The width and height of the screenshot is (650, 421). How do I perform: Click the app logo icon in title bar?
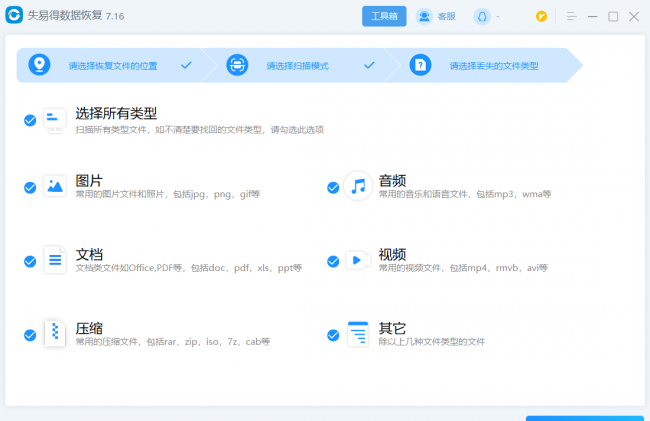(14, 15)
